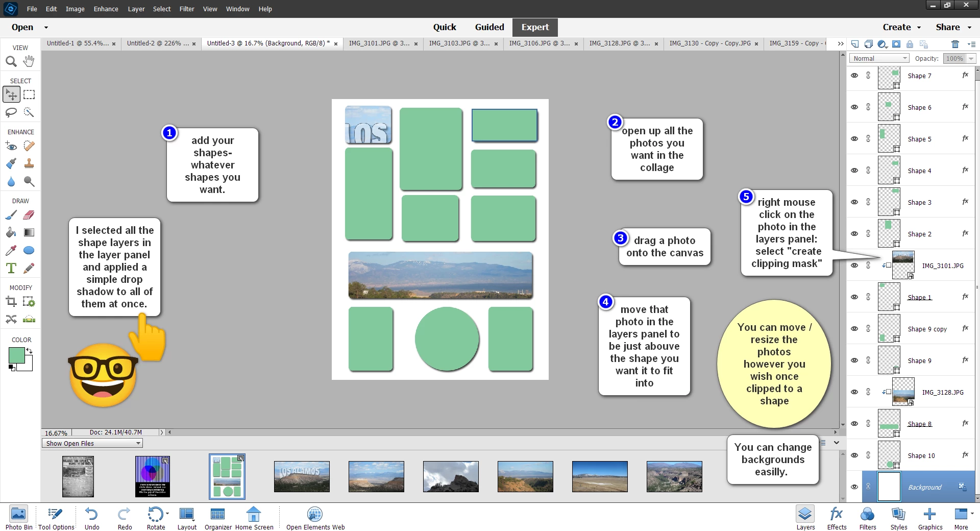The width and height of the screenshot is (980, 531).
Task: Click the zoom percentage field showing 16.67%
Action: pos(56,432)
